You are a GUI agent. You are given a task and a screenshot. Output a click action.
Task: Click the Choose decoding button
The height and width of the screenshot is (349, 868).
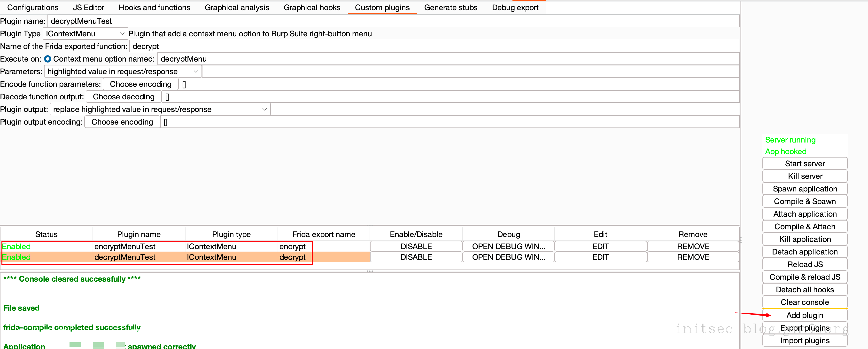[x=124, y=97]
